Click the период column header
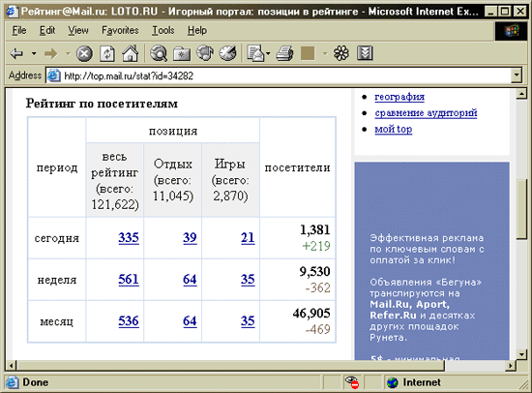Screen dimensions: 532x393 pos(57,167)
